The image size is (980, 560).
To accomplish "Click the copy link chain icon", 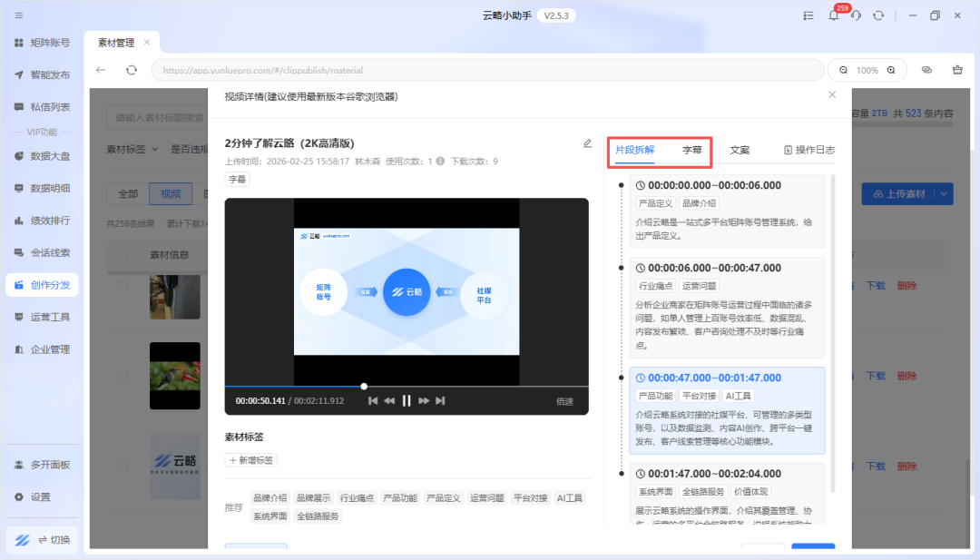I will [926, 70].
